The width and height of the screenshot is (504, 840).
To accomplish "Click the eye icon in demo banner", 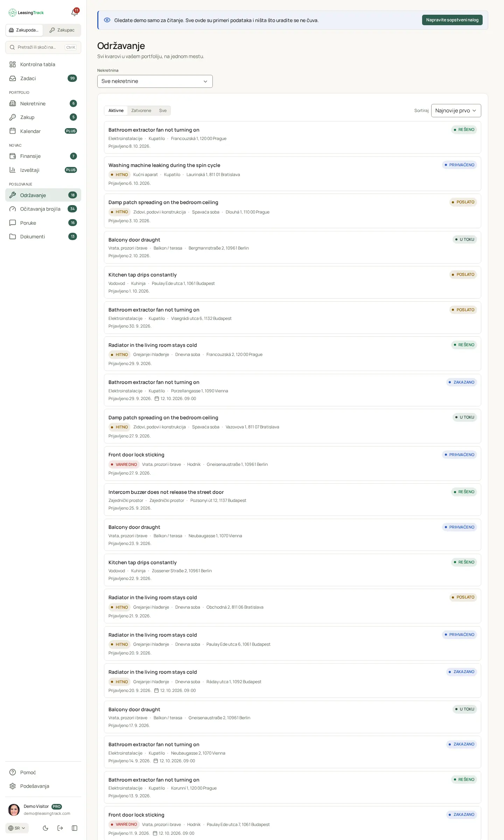I will pos(107,20).
